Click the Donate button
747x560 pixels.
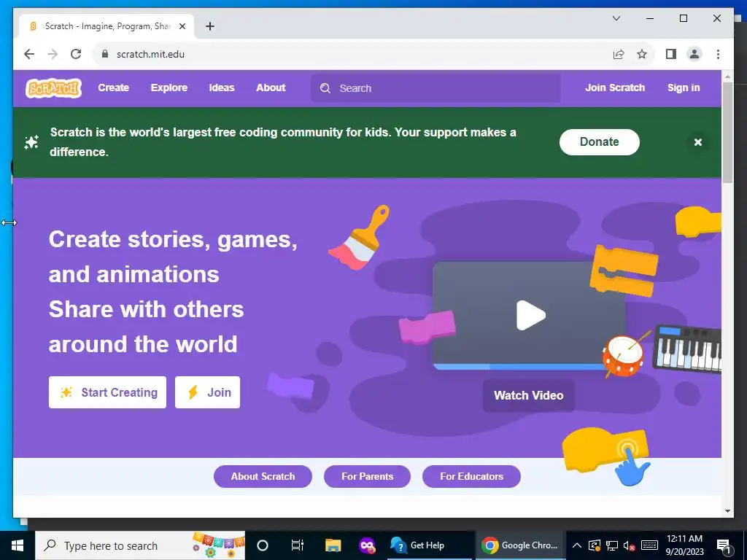(x=600, y=142)
